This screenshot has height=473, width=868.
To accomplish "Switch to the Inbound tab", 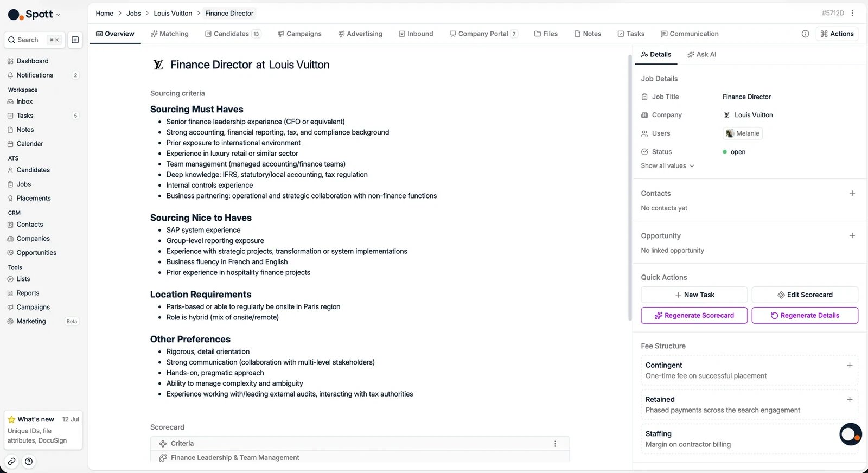I will point(416,34).
